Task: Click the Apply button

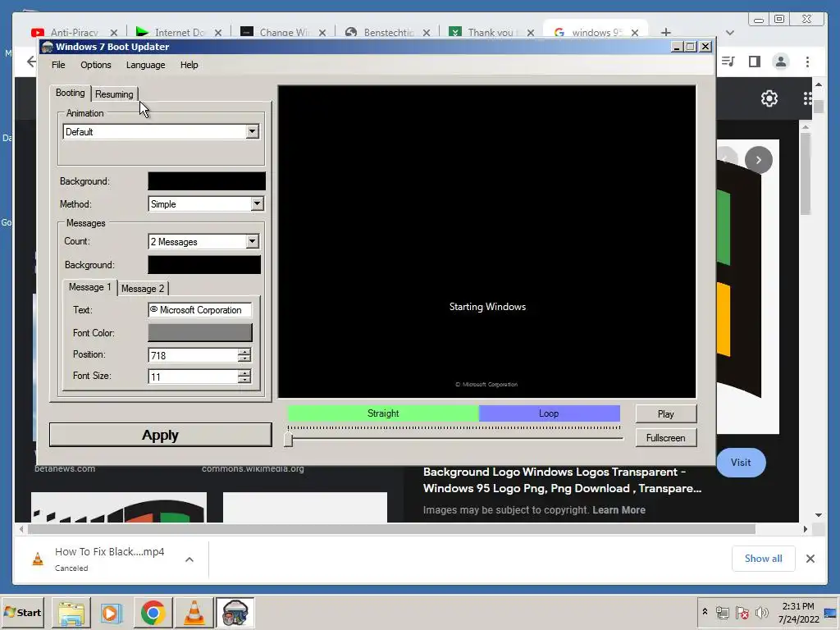Action: point(160,435)
